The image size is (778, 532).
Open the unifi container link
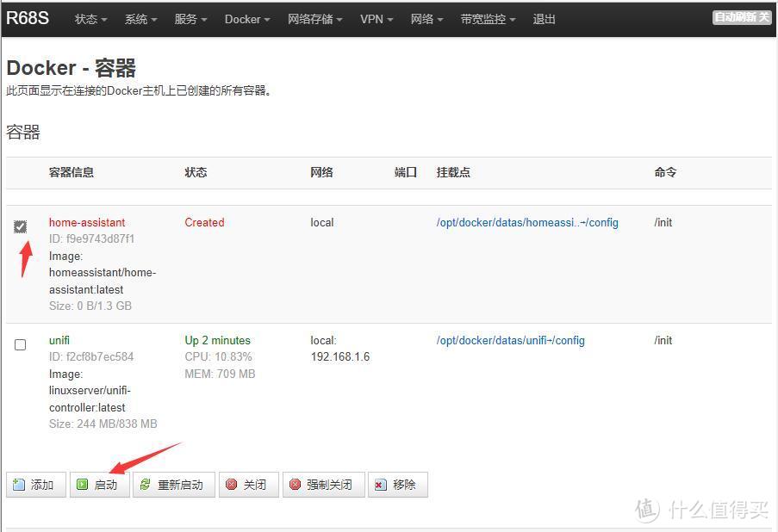pyautogui.click(x=59, y=340)
